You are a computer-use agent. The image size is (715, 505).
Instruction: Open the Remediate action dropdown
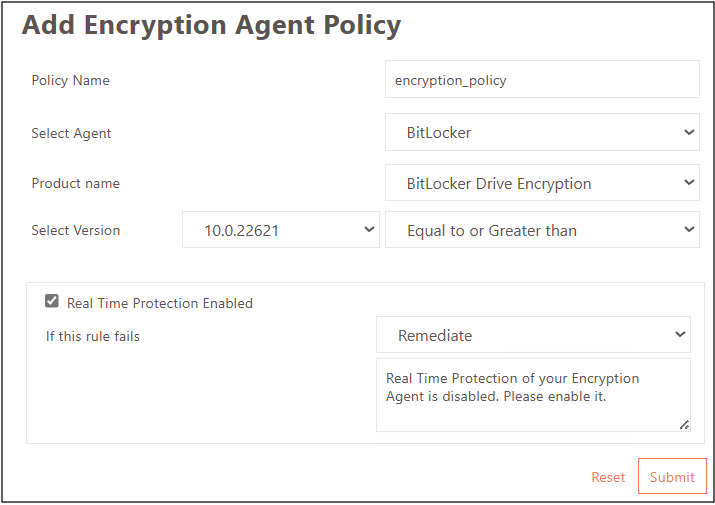(x=533, y=335)
